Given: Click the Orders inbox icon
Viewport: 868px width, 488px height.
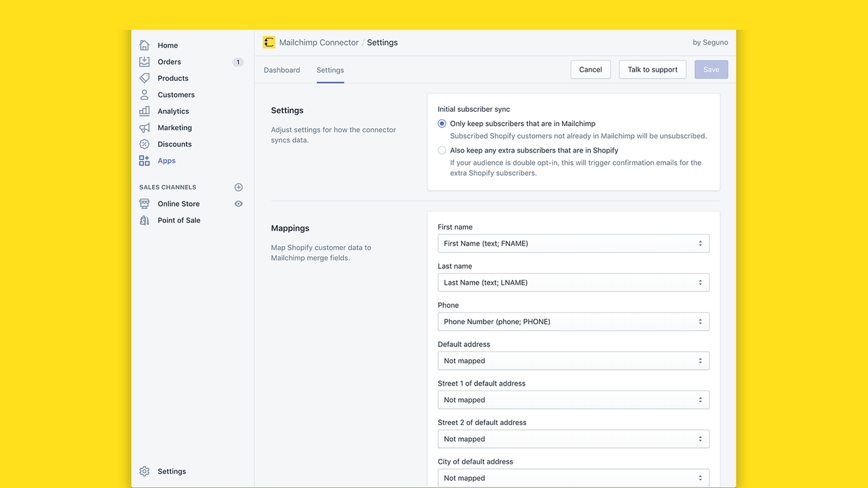Looking at the screenshot, I should (144, 62).
